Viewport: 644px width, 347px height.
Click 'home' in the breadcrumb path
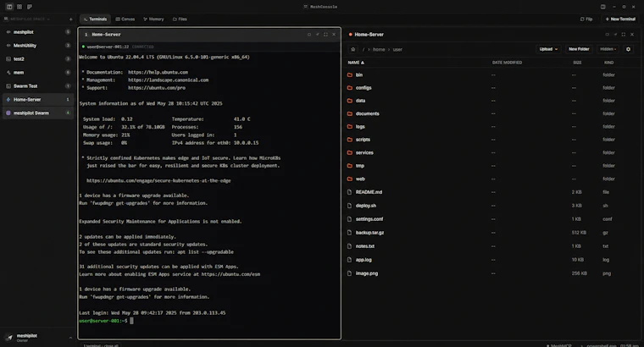coord(379,50)
